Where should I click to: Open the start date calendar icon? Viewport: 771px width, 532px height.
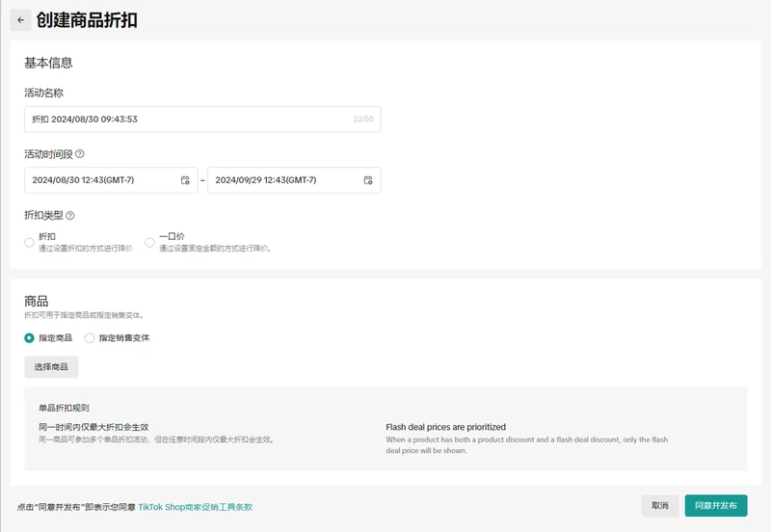point(185,180)
